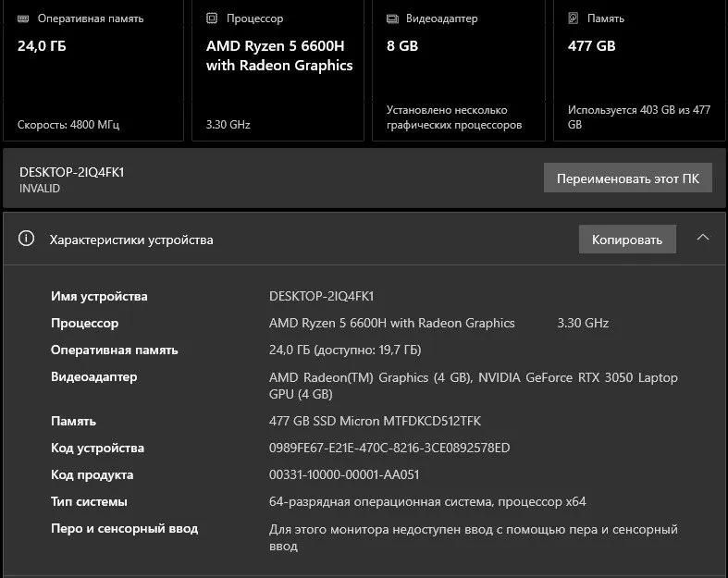
Task: Open the Процессор AMD Ryzen card
Action: tap(278, 69)
